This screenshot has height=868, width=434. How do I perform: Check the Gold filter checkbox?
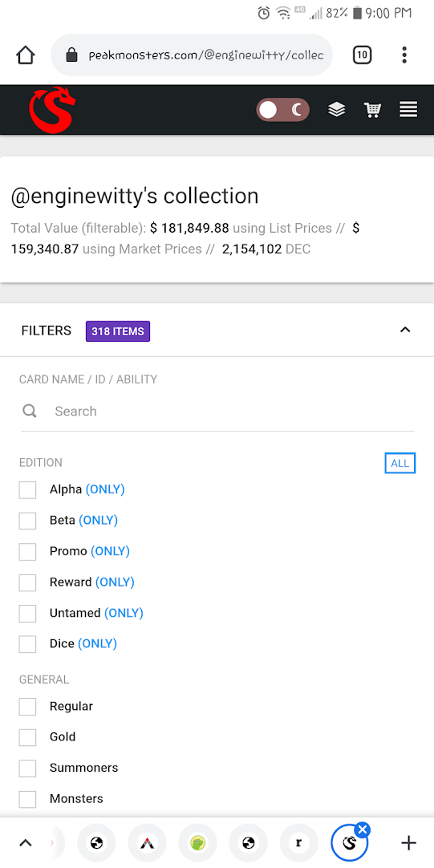[28, 737]
